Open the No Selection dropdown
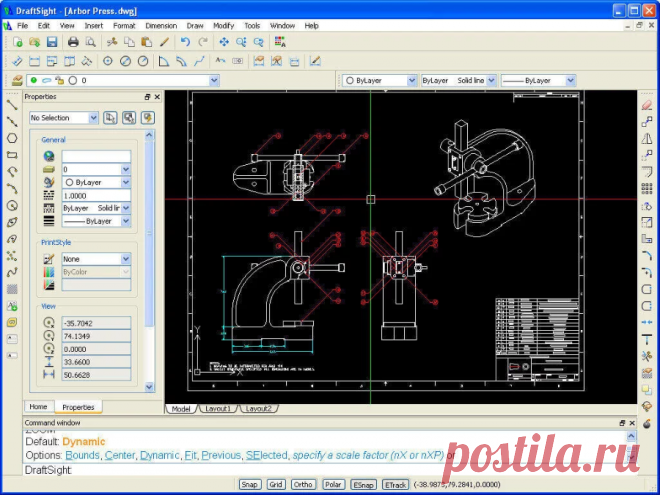 (93, 118)
